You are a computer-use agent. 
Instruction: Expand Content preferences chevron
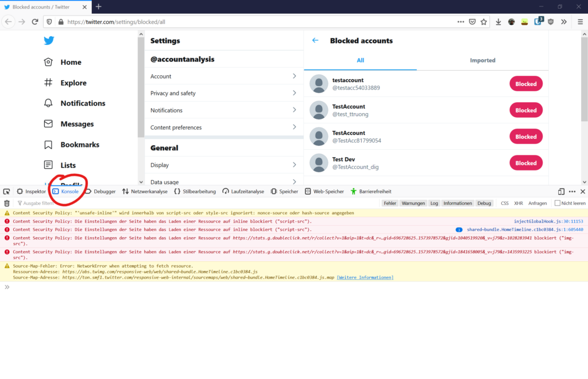(295, 127)
